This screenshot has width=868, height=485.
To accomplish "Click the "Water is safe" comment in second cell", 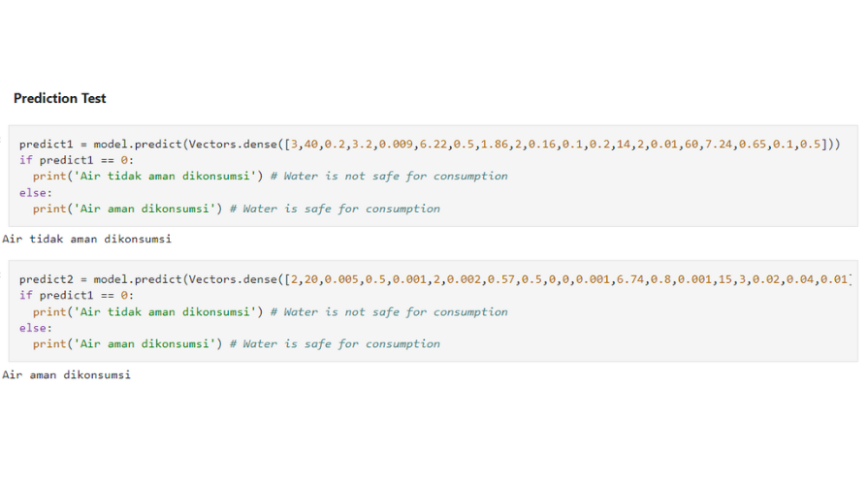I will coord(335,343).
